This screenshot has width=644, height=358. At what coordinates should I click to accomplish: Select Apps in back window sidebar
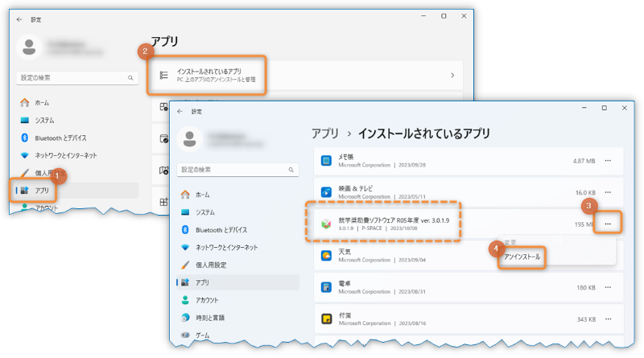pyautogui.click(x=78, y=191)
